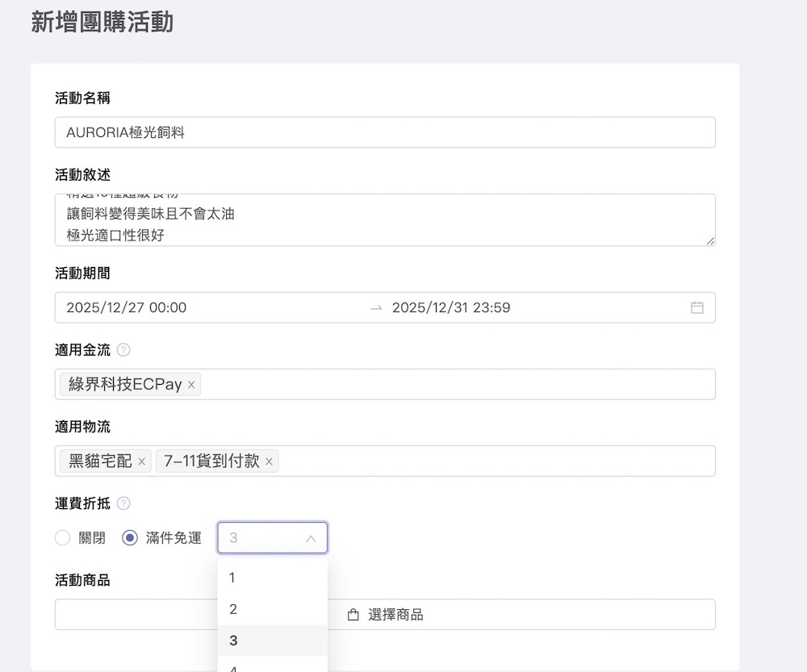Select the 滿件免運 radio option
807x672 pixels.
(x=130, y=538)
